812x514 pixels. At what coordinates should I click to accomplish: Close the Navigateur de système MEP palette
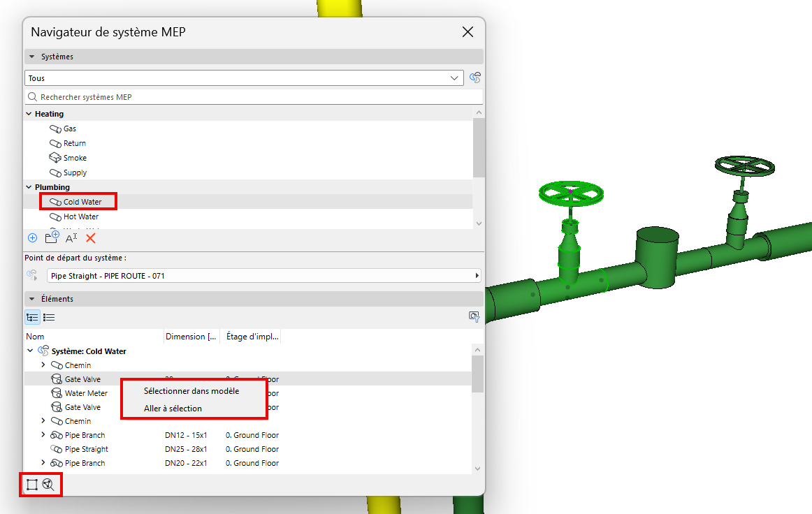467,32
